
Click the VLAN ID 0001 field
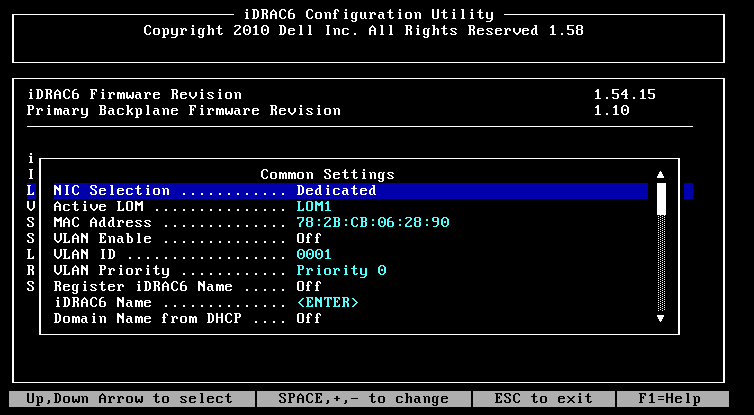pos(312,254)
